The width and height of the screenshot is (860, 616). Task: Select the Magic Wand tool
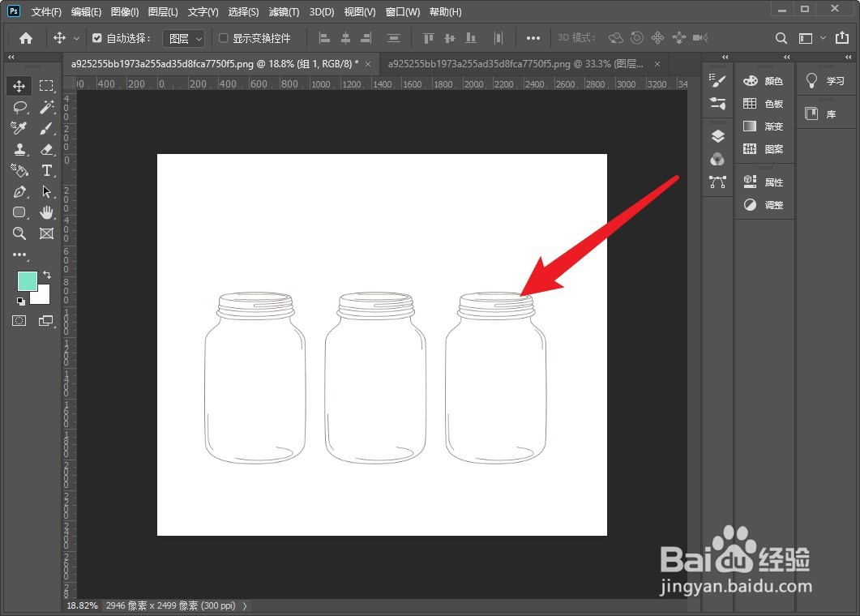click(x=47, y=107)
